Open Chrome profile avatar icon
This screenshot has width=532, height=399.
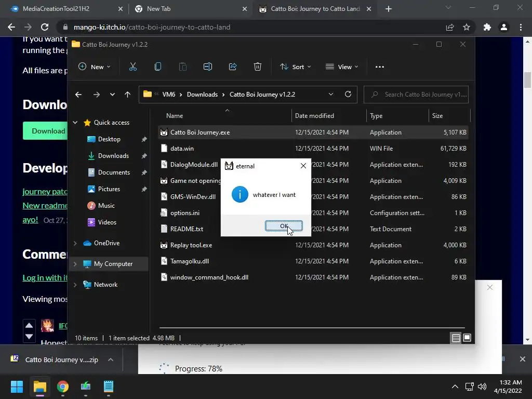(x=504, y=27)
